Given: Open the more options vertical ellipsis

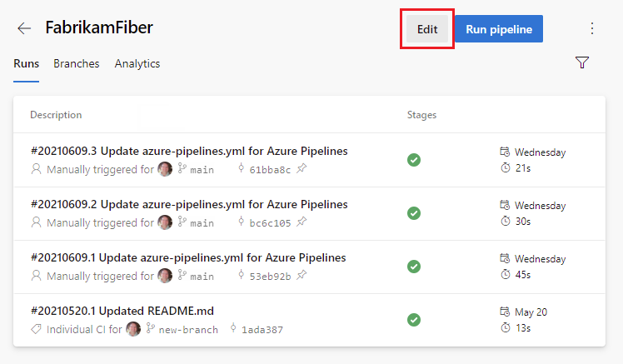Looking at the screenshot, I should [592, 28].
